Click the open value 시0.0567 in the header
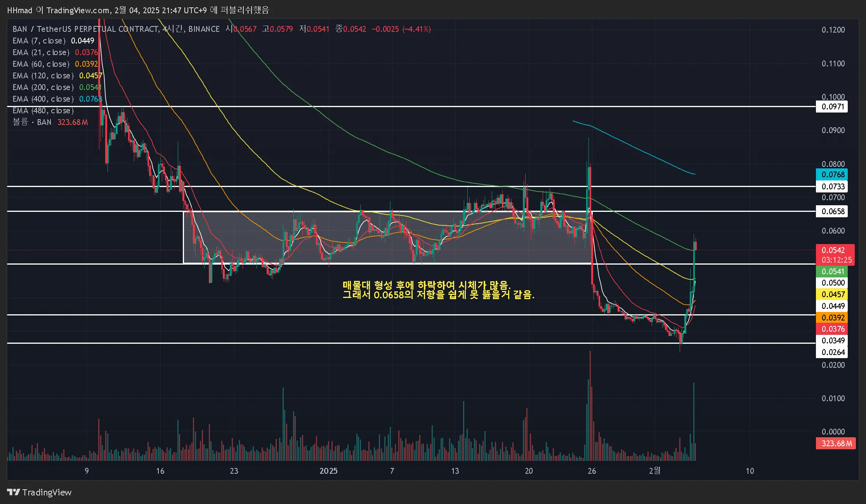866x504 pixels. 241,29
